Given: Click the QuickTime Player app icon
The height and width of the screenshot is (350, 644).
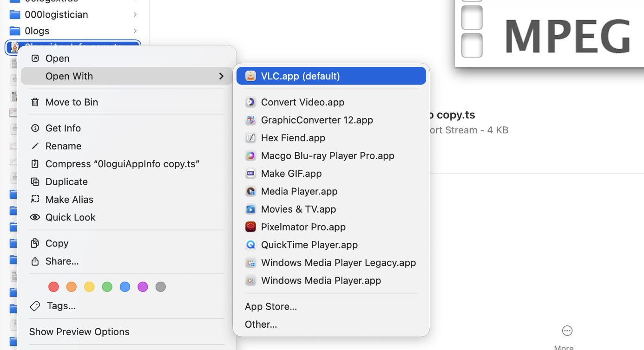Looking at the screenshot, I should click(x=250, y=245).
